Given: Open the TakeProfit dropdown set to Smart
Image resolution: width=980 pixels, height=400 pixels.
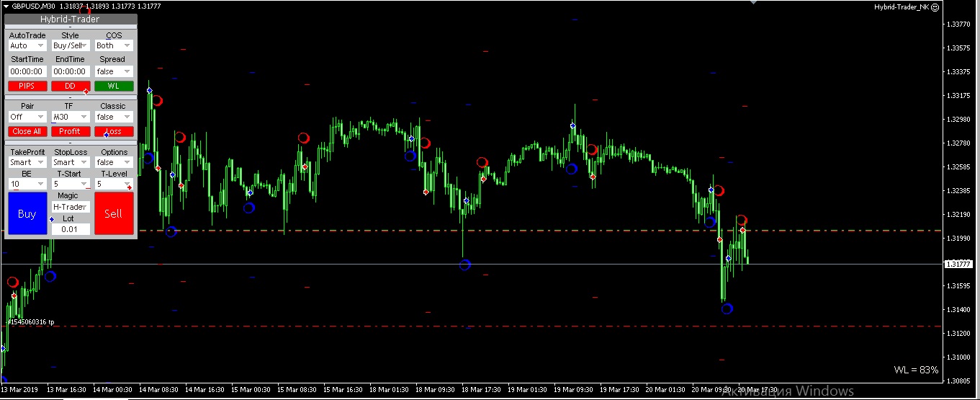Looking at the screenshot, I should (27, 162).
